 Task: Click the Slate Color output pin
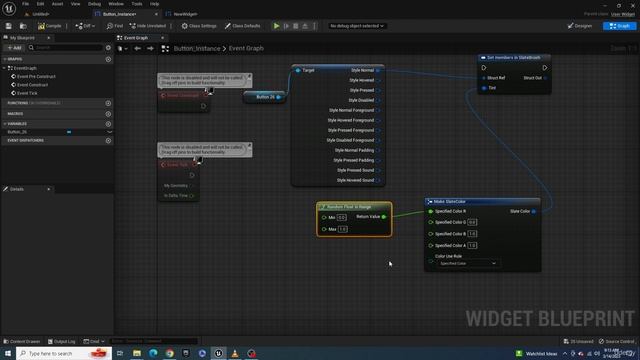click(x=534, y=211)
